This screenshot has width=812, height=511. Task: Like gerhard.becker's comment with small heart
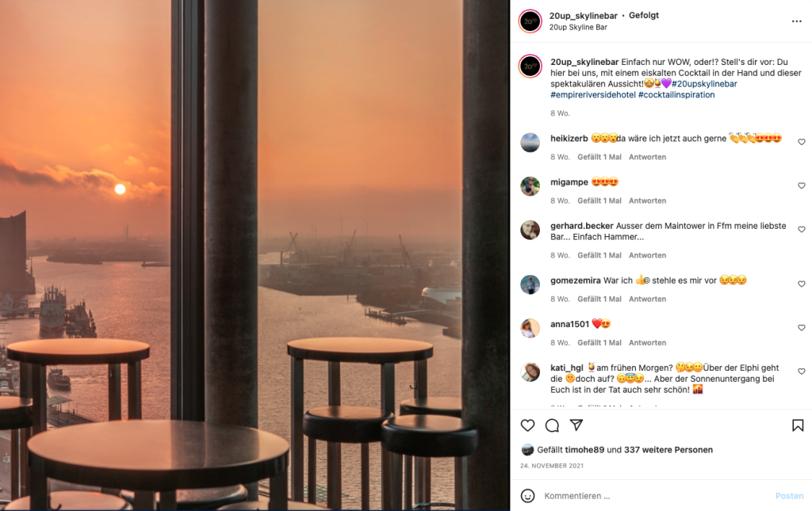pos(801,229)
